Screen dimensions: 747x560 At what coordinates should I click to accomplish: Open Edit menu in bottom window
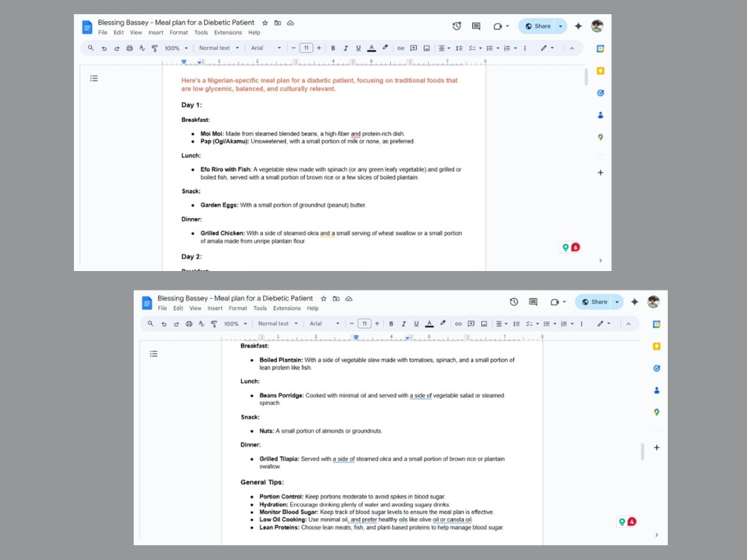[x=179, y=308]
